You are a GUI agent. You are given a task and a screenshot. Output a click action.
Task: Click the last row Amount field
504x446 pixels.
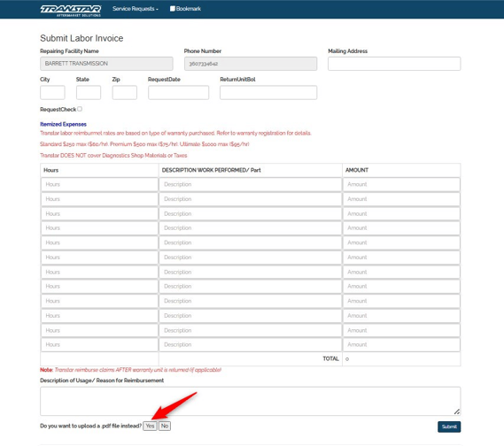tap(401, 345)
